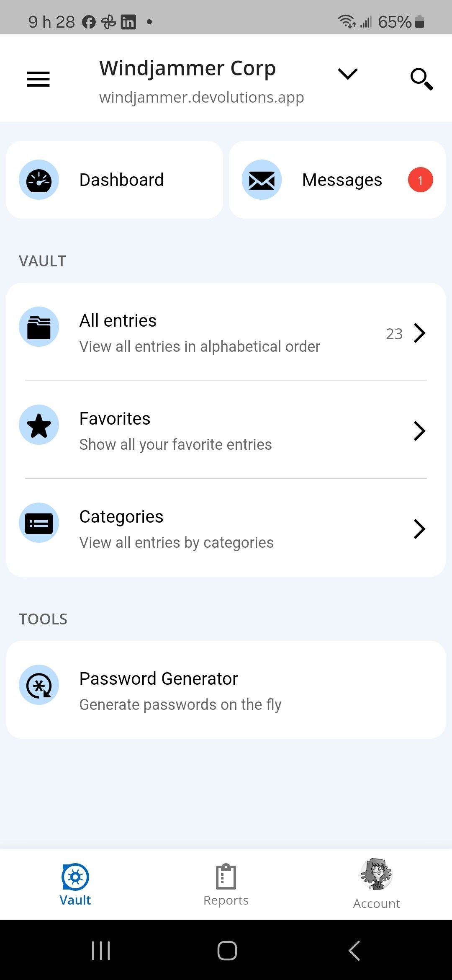Expand All entries with its chevron
The height and width of the screenshot is (980, 452).
(419, 333)
